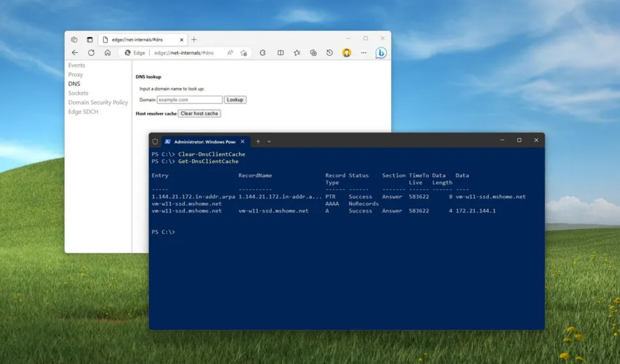Screen dimensions: 620x364
Task: Click the shield icon in PowerShell title bar
Action: pos(155,141)
